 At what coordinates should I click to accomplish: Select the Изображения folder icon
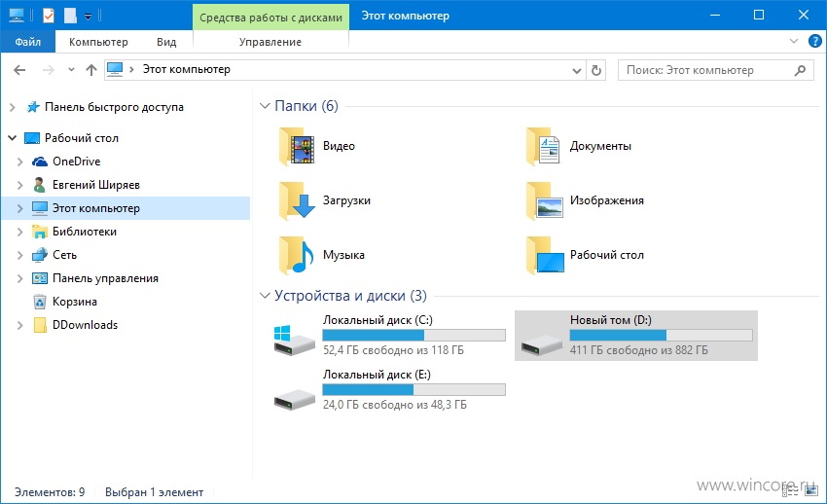point(544,200)
